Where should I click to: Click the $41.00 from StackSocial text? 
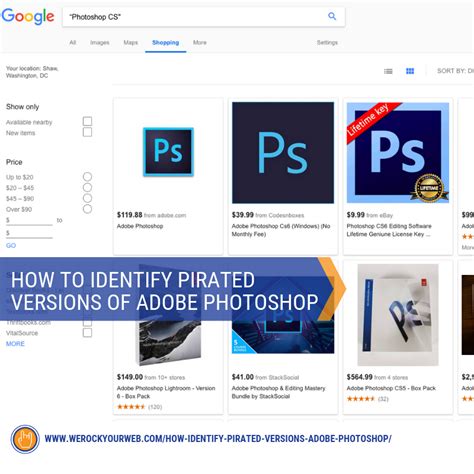point(265,377)
